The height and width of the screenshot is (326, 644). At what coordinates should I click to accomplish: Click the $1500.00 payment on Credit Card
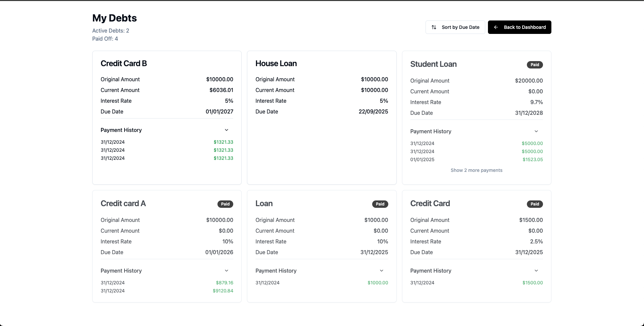(x=533, y=283)
